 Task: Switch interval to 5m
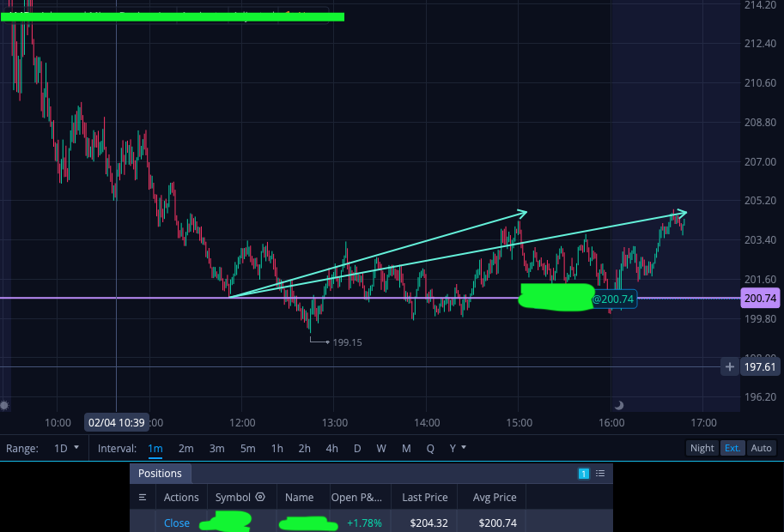(x=247, y=448)
